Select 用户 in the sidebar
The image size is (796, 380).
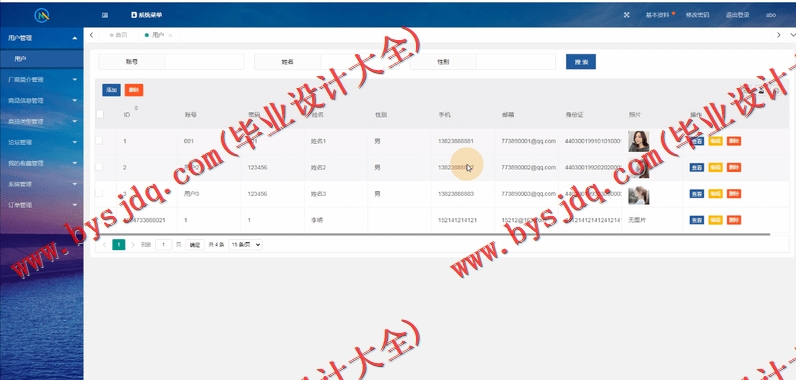click(42, 59)
